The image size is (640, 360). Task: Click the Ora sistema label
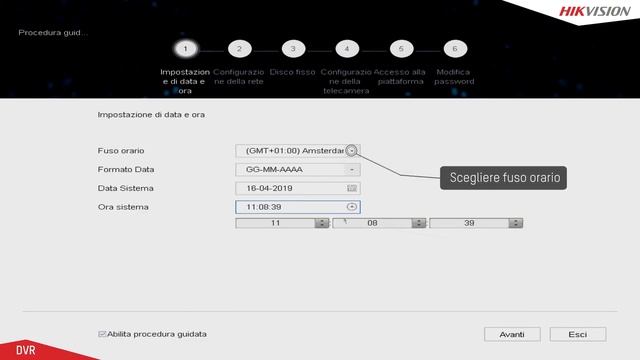[x=123, y=207]
